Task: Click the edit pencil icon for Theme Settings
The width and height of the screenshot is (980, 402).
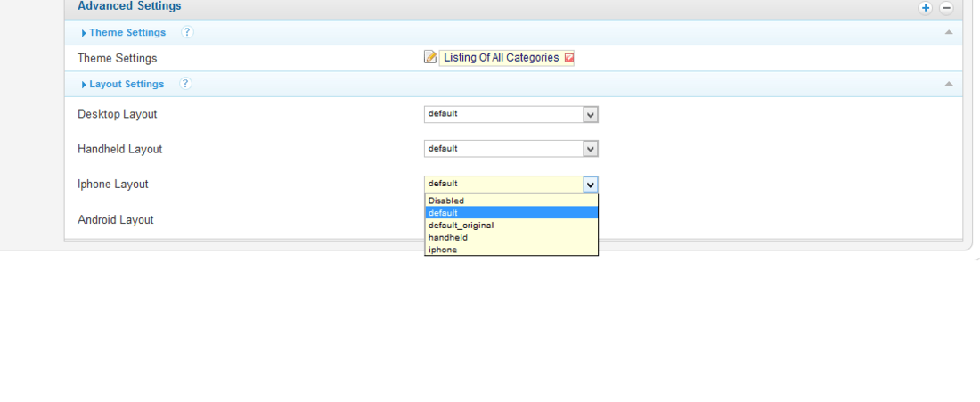Action: coord(430,58)
